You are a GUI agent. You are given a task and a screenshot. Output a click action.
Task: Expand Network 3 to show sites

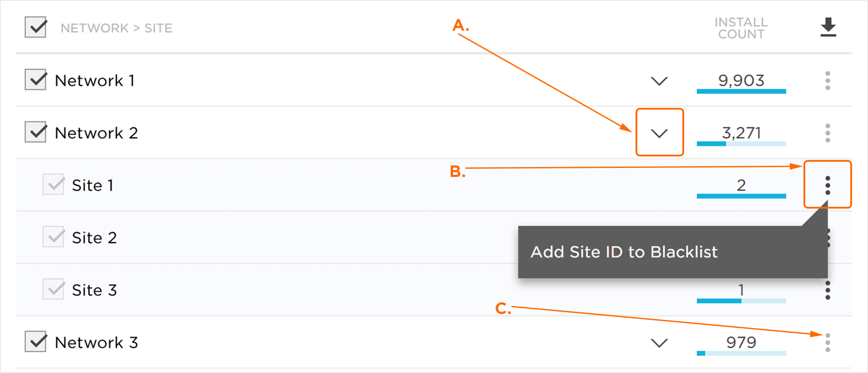click(659, 343)
